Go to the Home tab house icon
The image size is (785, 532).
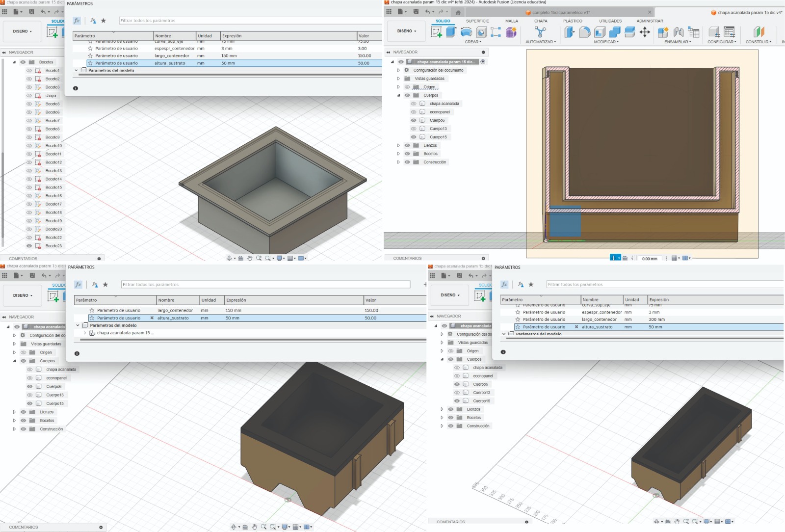458,12
